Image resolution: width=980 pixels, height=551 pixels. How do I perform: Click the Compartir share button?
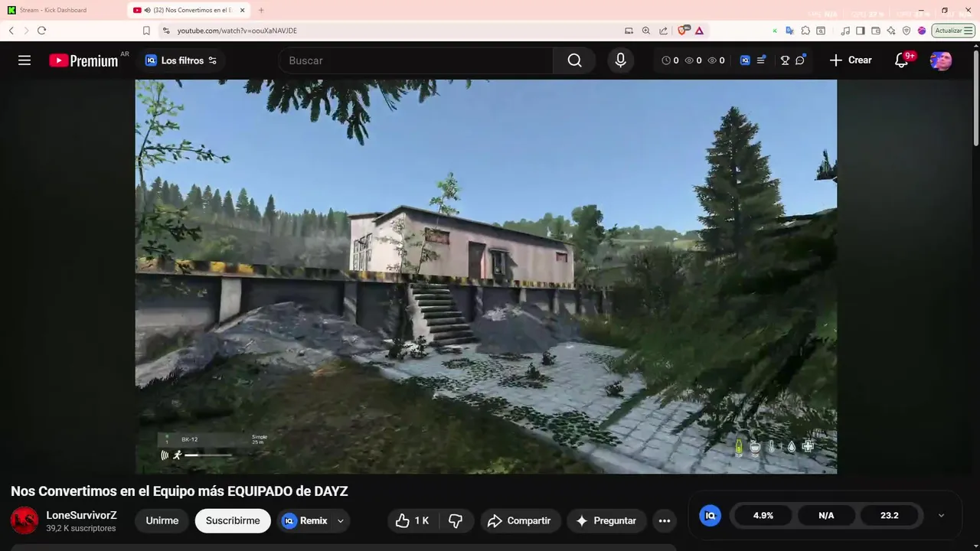(520, 520)
